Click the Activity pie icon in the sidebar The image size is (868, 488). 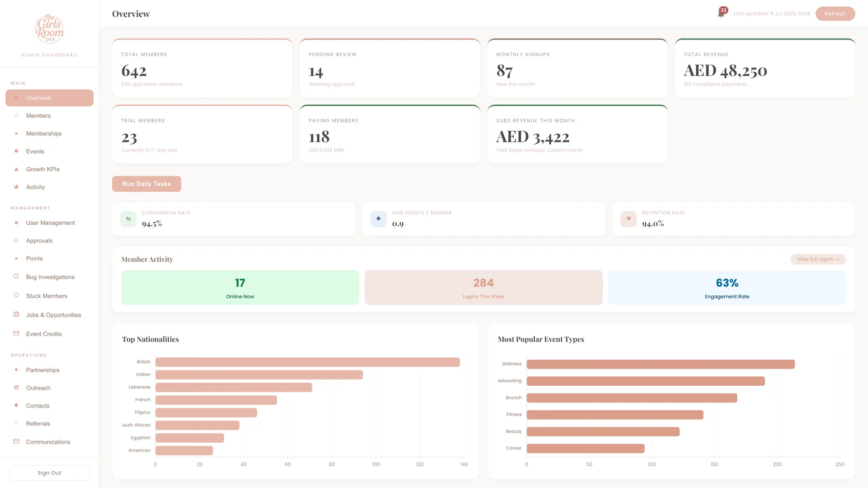(16, 187)
